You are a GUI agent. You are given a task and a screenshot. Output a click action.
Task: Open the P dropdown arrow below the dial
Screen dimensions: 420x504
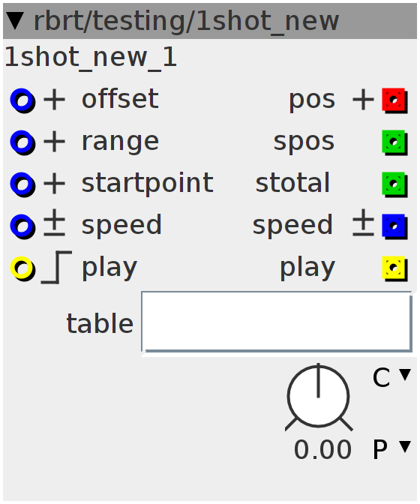[405, 447]
